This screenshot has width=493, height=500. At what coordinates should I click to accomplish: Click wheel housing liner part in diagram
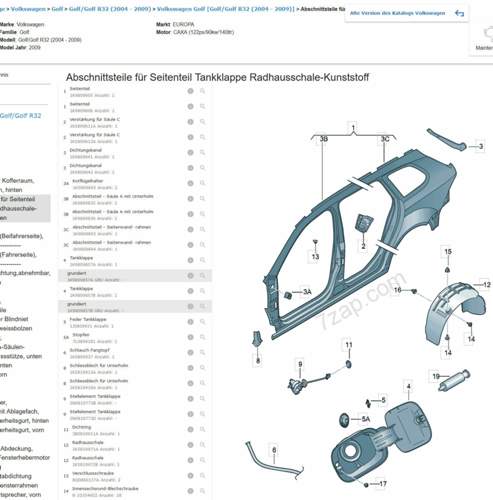pyautogui.click(x=455, y=313)
